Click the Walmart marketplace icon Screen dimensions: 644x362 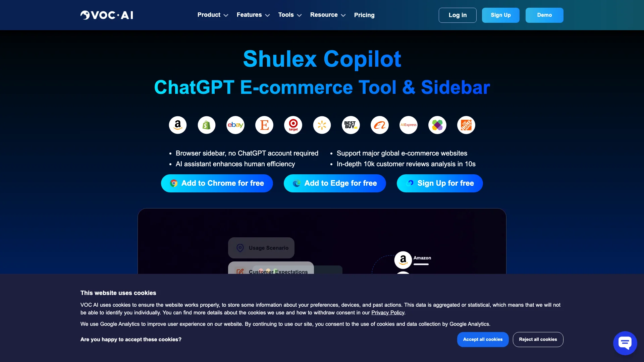click(x=322, y=125)
